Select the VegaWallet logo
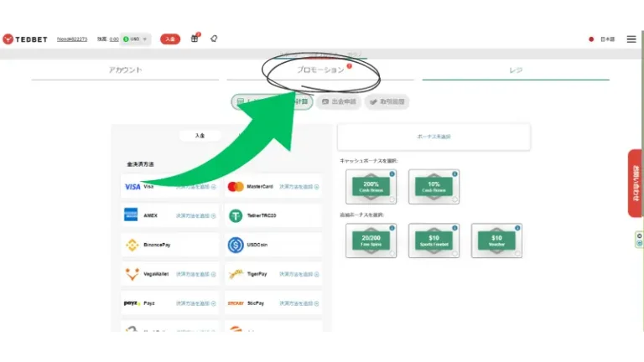 pos(132,274)
